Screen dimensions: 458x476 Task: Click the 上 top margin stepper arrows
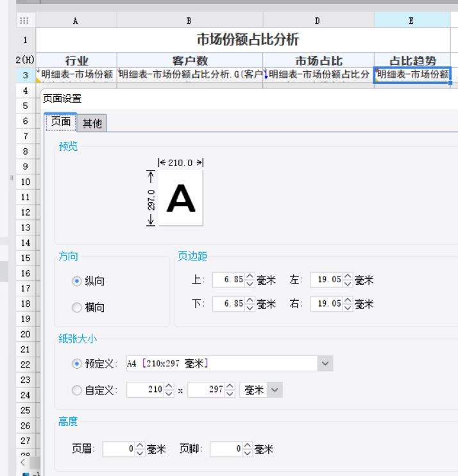[x=250, y=280]
